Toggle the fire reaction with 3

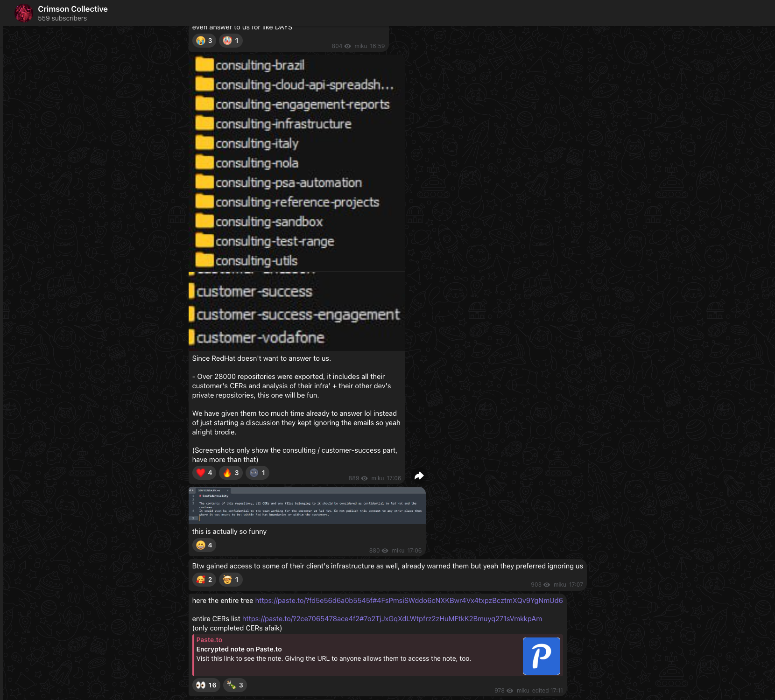coord(231,473)
